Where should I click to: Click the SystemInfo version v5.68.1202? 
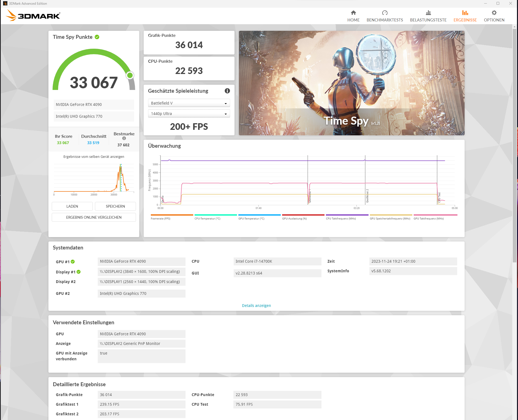pyautogui.click(x=413, y=271)
